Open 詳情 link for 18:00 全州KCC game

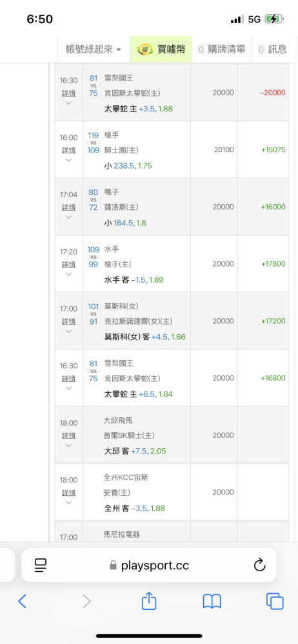coord(69,493)
